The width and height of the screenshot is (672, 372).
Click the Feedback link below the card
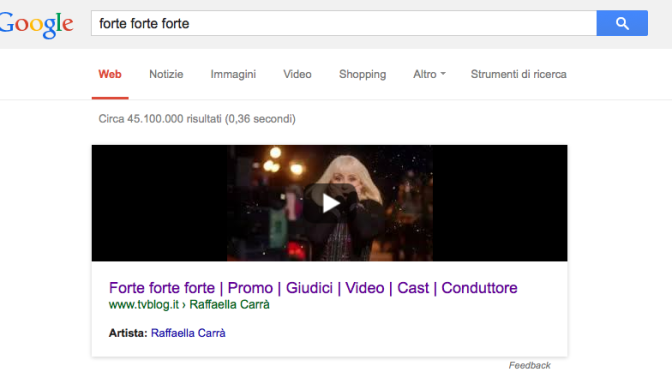pyautogui.click(x=529, y=365)
